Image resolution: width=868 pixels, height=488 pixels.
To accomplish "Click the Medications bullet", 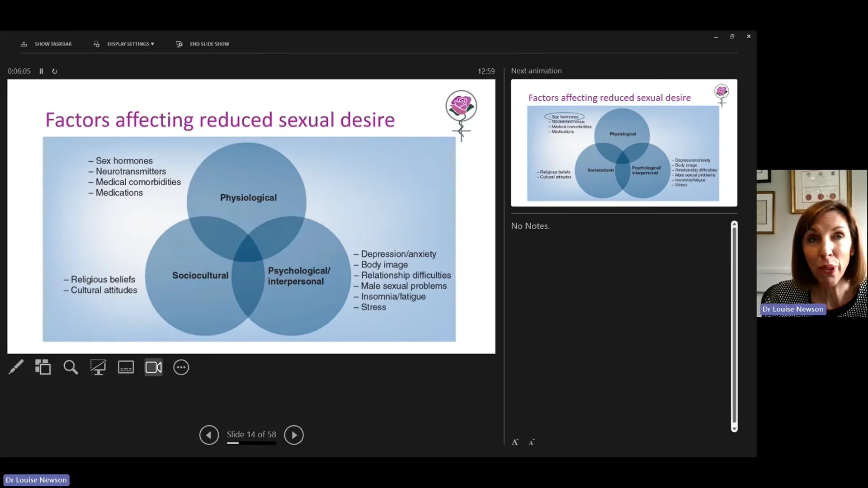I will [116, 192].
